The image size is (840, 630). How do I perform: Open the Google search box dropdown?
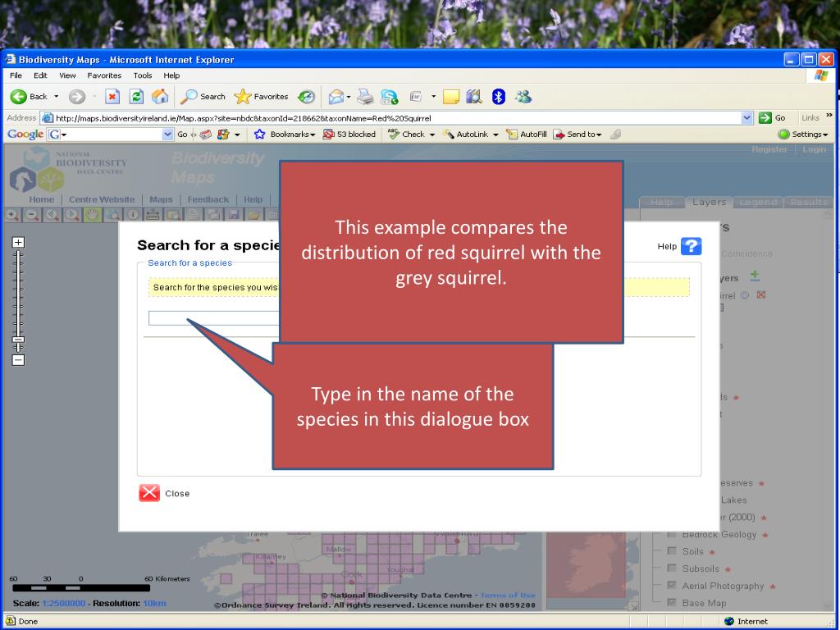point(167,135)
